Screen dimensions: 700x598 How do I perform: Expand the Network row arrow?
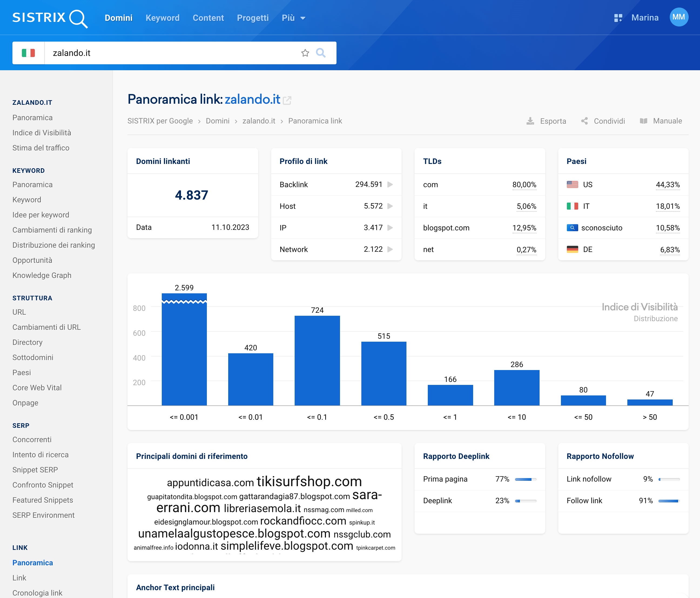pyautogui.click(x=390, y=249)
